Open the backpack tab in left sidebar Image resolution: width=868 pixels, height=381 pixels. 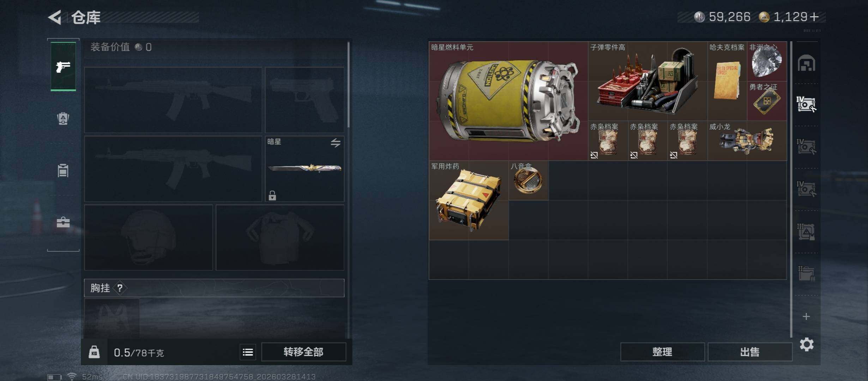[63, 119]
